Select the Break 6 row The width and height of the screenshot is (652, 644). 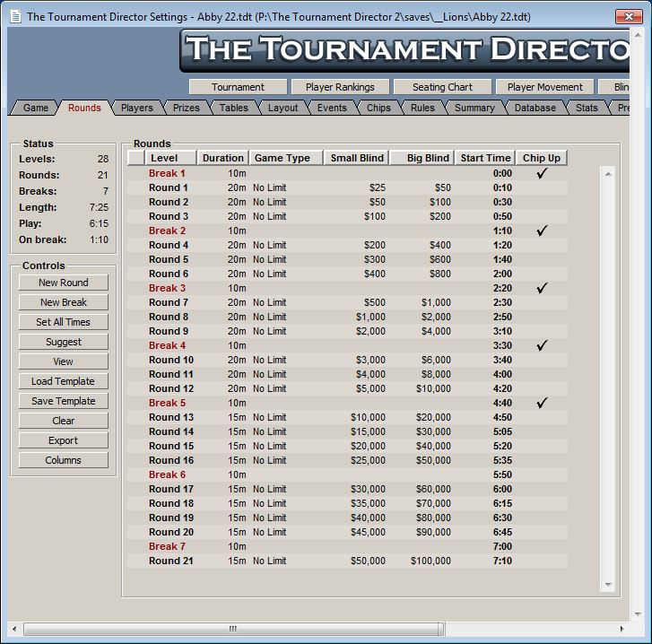[347, 474]
